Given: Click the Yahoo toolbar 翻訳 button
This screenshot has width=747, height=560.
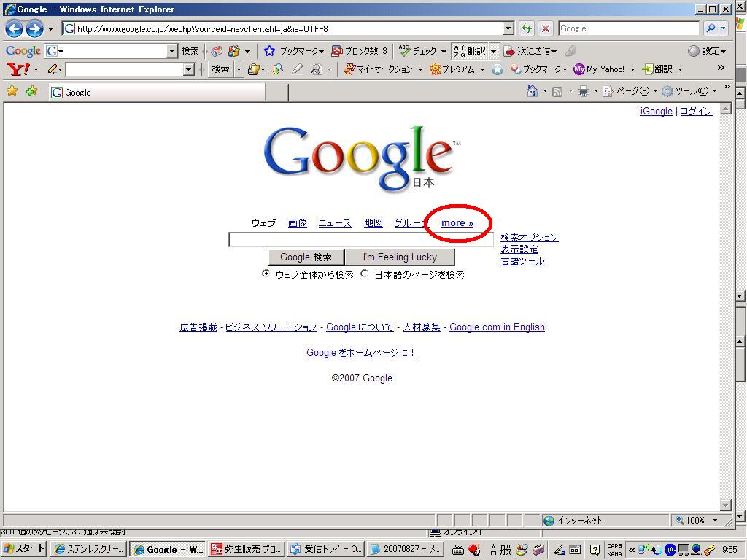Looking at the screenshot, I should (657, 69).
